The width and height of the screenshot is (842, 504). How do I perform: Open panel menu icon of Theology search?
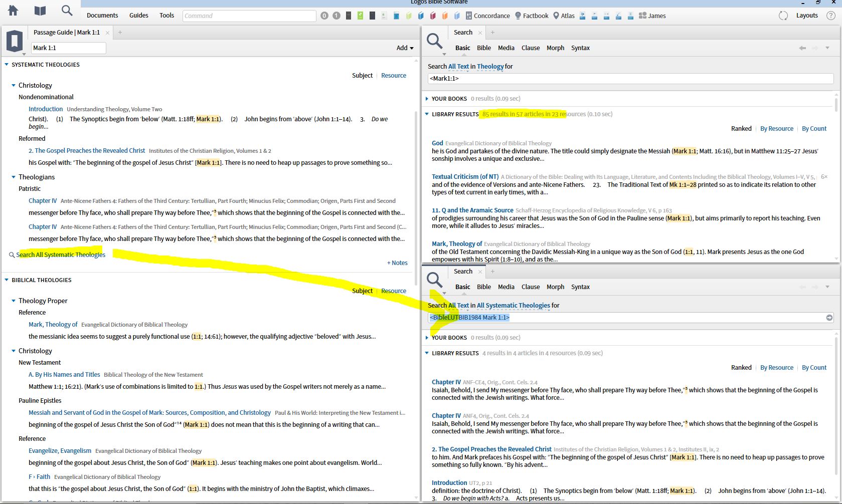pyautogui.click(x=435, y=41)
